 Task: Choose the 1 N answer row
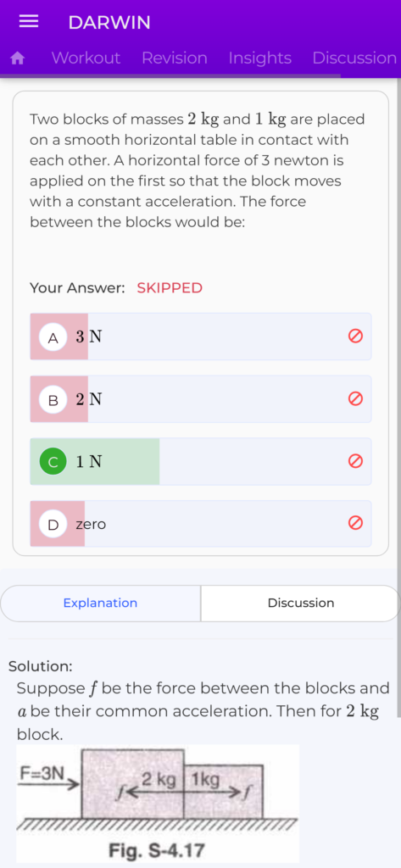200,461
